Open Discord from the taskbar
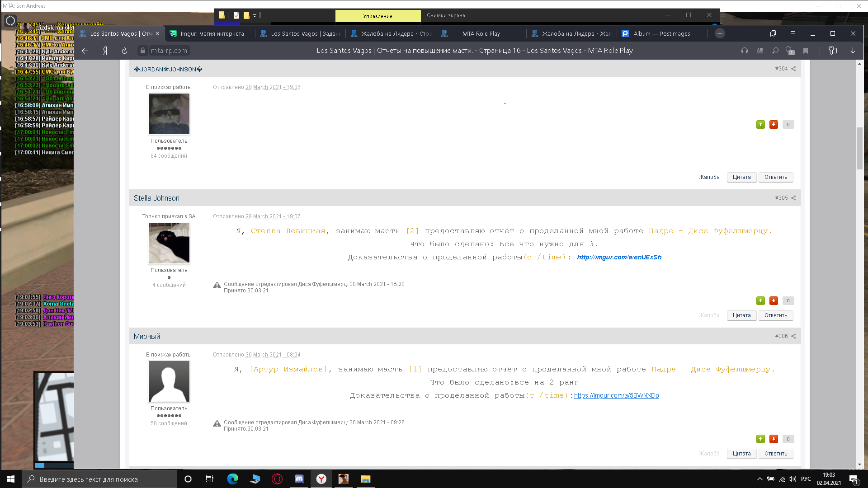 coord(299,479)
